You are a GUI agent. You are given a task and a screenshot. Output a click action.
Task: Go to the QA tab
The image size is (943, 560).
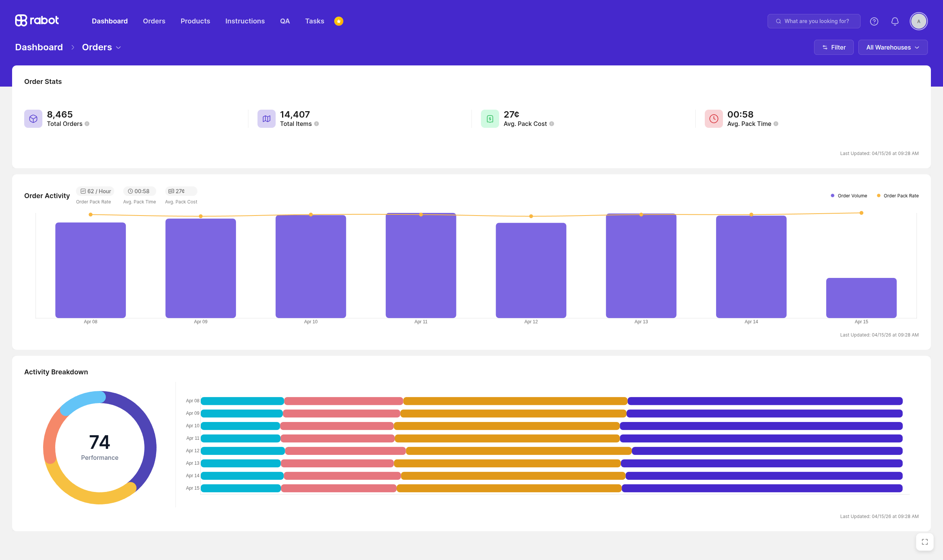tap(285, 21)
